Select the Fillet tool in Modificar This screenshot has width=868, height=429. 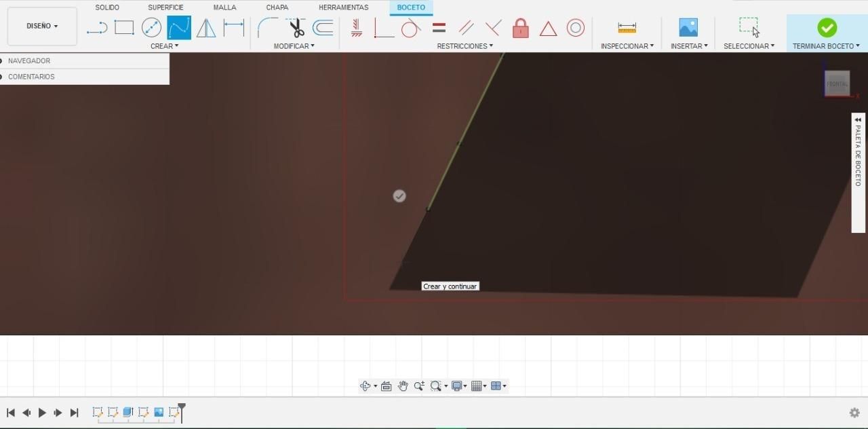pyautogui.click(x=267, y=28)
